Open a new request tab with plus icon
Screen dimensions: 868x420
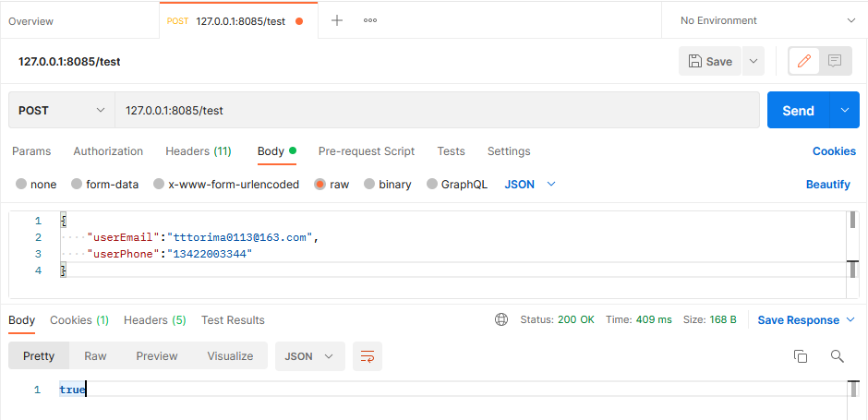click(336, 20)
